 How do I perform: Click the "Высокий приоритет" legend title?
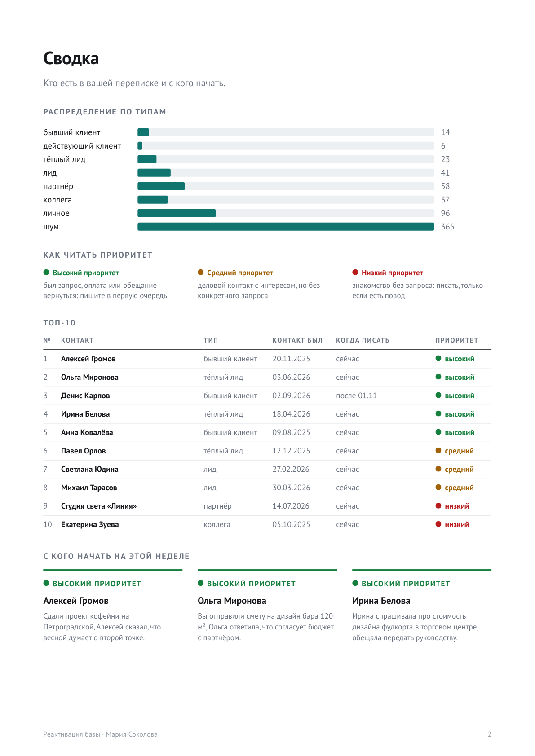(x=86, y=273)
